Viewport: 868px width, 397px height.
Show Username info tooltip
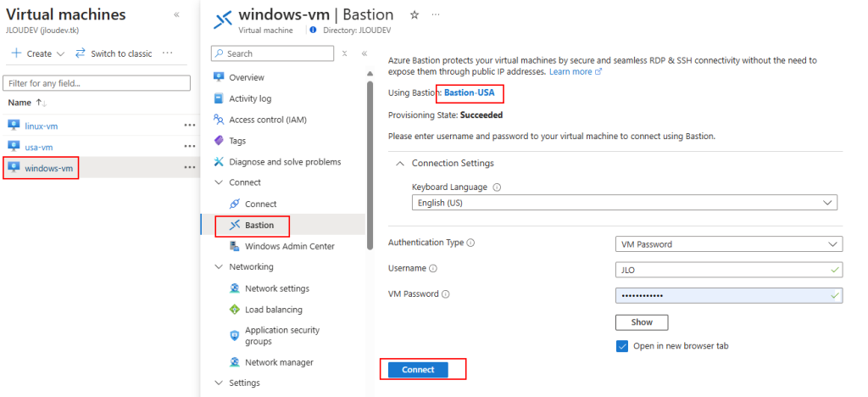pyautogui.click(x=433, y=269)
